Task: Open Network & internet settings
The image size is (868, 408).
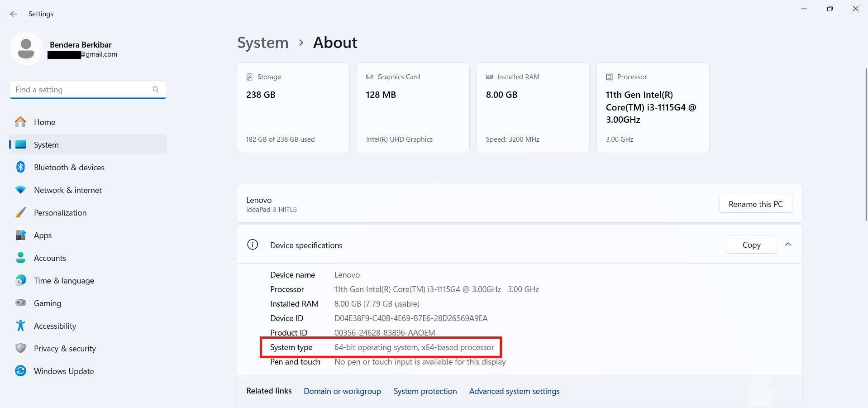Action: 67,190
